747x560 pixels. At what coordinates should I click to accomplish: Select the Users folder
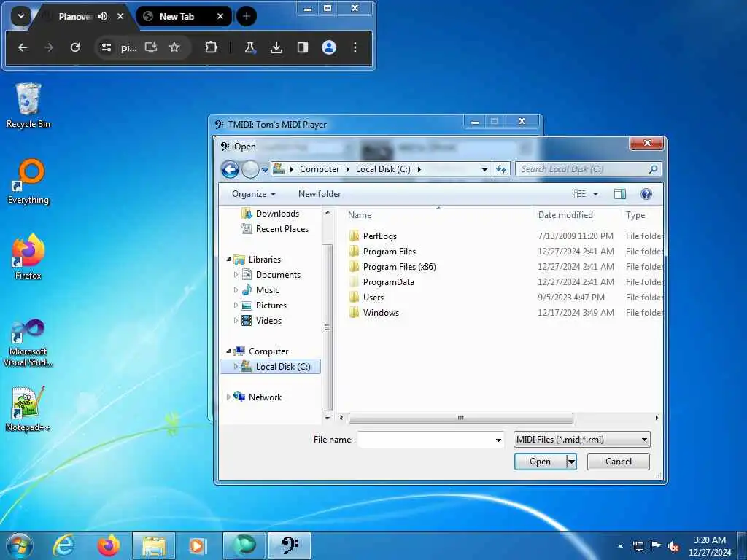pyautogui.click(x=373, y=297)
